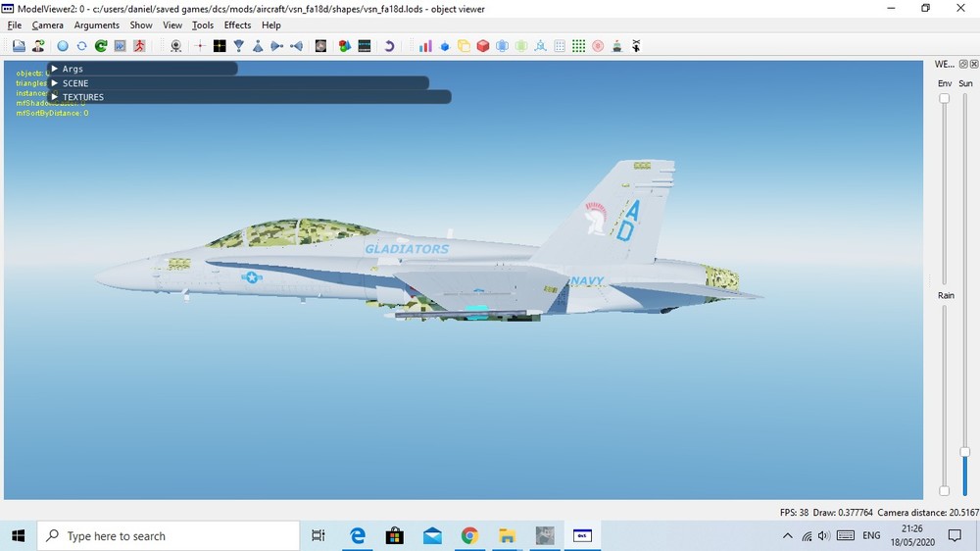Expand the TEXTURES panel

tap(55, 97)
